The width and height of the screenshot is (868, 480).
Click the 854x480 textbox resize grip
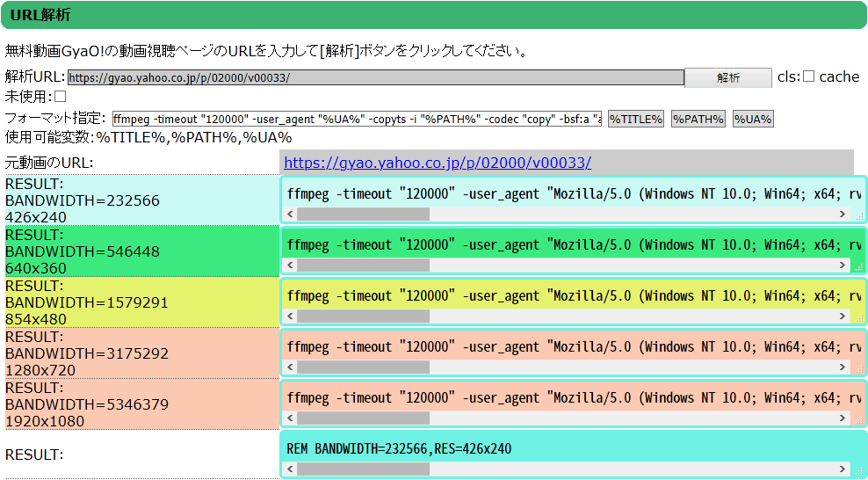tap(859, 317)
